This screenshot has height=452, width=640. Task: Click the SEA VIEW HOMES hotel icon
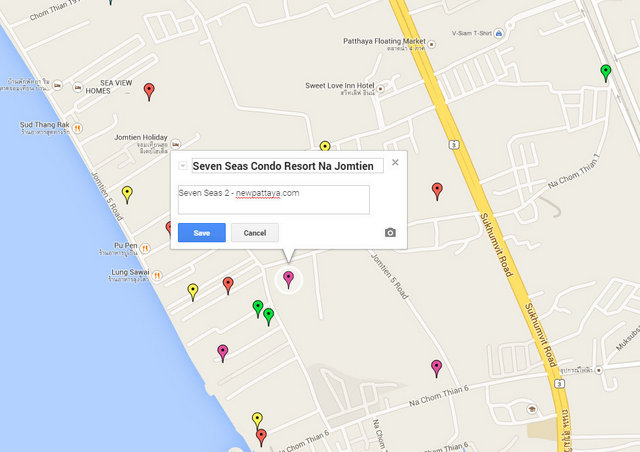[x=78, y=87]
